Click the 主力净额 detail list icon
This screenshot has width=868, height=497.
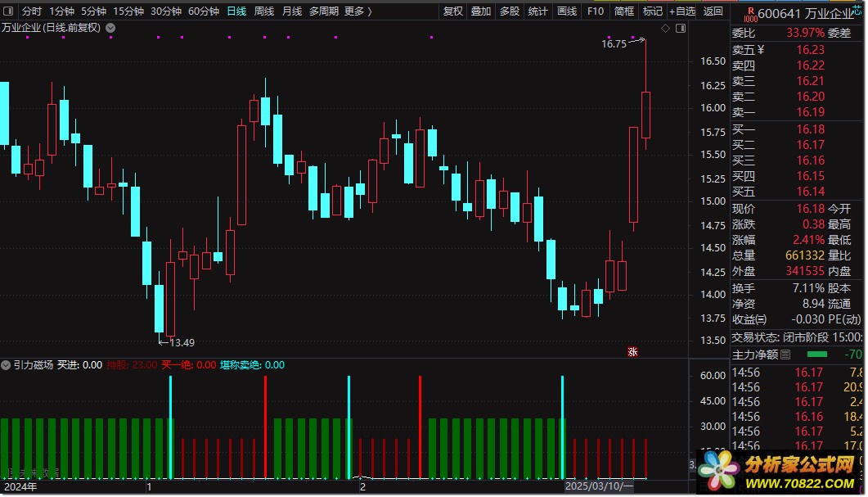tap(785, 355)
